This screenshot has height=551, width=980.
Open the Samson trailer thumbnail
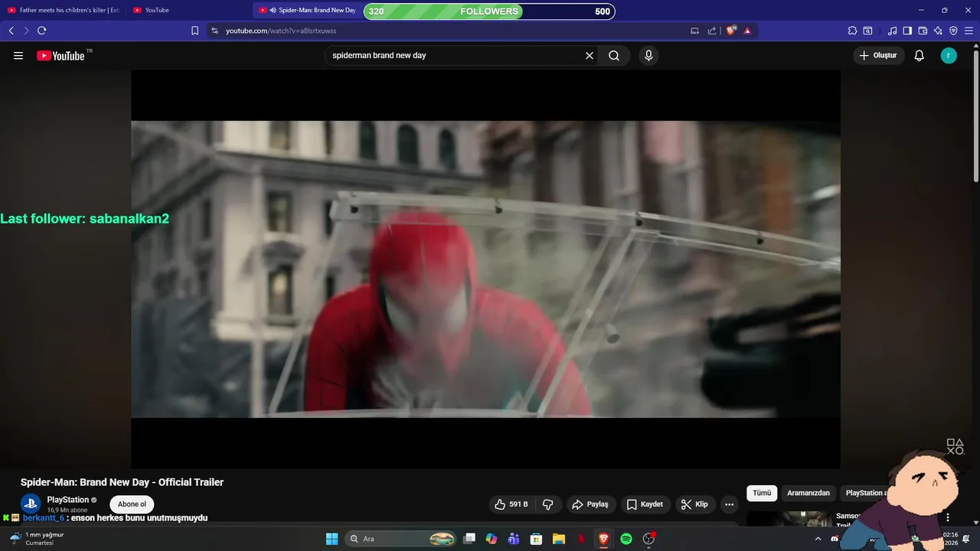789,519
